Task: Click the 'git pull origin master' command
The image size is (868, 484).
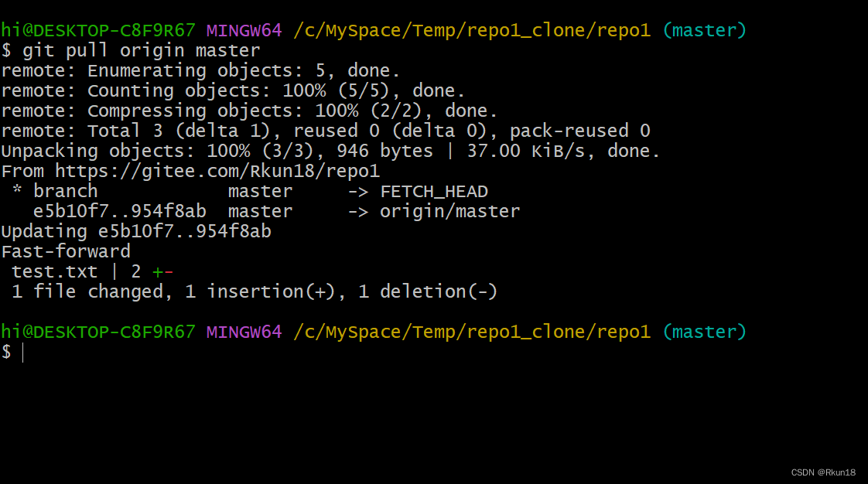Action: pyautogui.click(x=142, y=51)
